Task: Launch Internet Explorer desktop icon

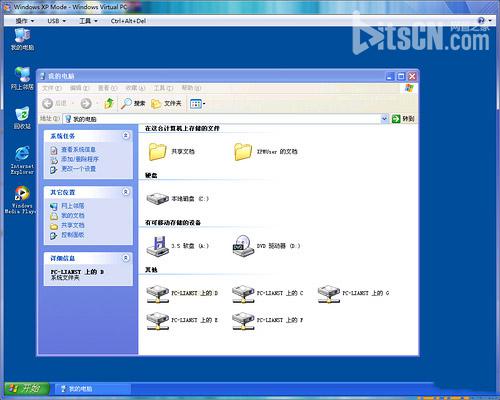Action: (x=22, y=160)
